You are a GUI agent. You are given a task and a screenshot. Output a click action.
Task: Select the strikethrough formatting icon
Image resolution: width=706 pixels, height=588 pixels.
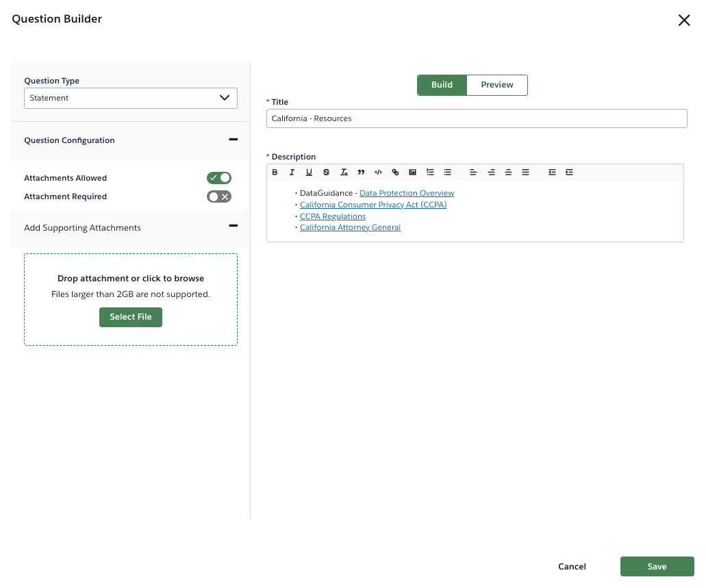[326, 172]
